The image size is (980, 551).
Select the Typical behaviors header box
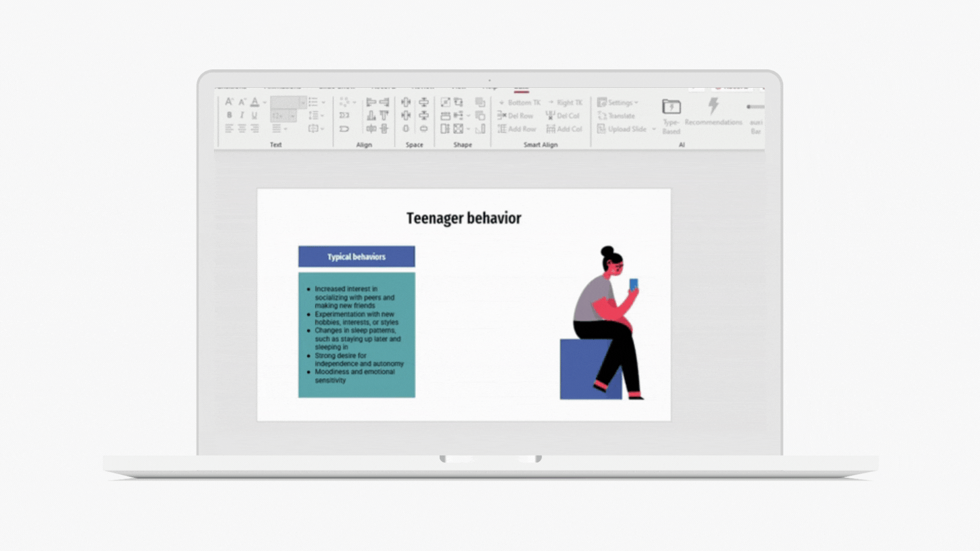356,257
